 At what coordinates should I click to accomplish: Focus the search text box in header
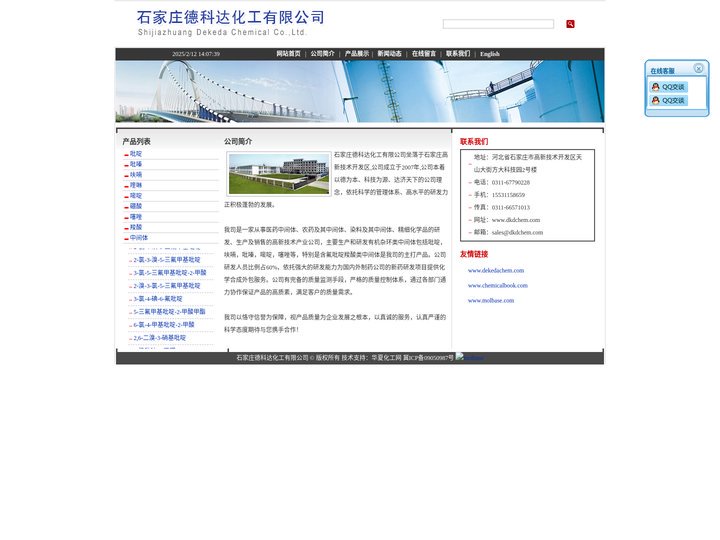pos(498,24)
